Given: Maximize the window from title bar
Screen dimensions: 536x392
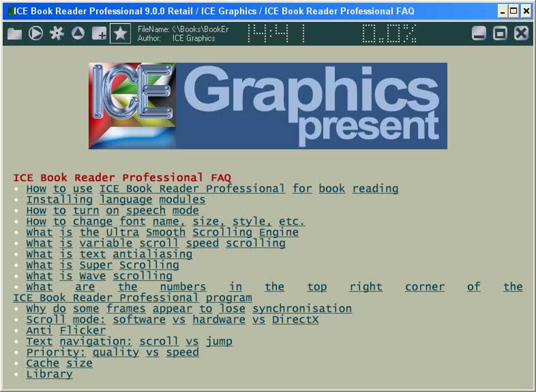Looking at the screenshot, I should [x=513, y=11].
